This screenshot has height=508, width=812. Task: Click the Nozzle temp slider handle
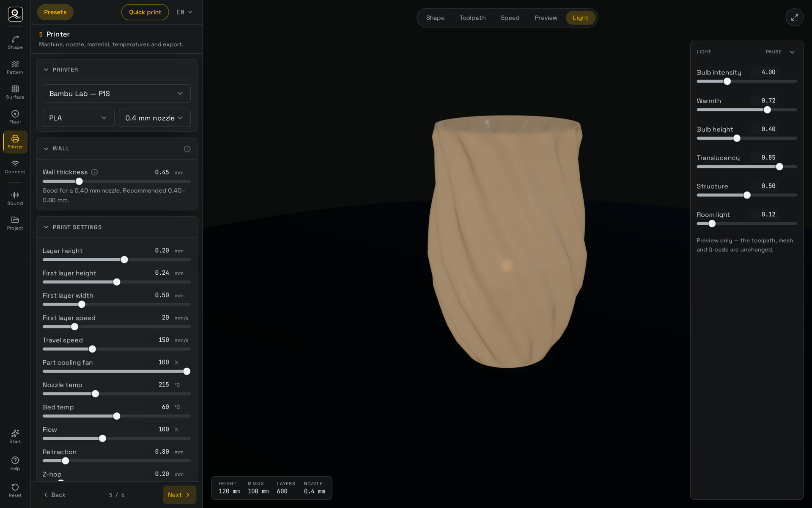96,394
